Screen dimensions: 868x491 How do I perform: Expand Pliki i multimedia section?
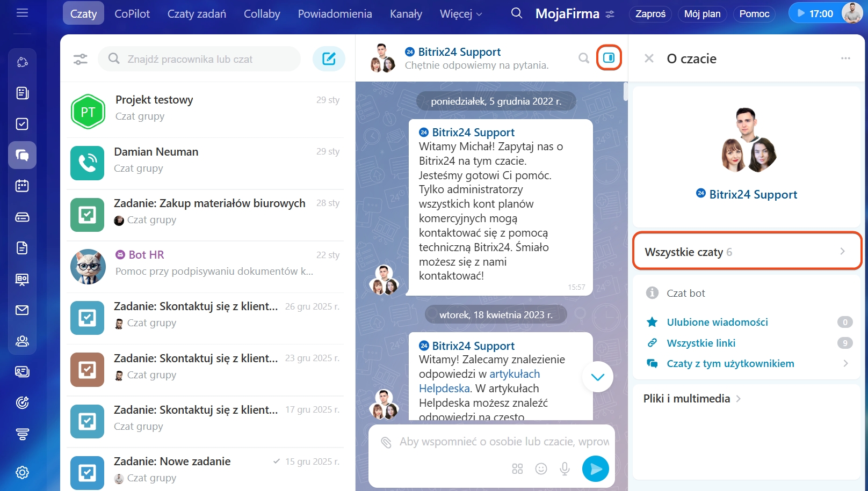pyautogui.click(x=692, y=399)
